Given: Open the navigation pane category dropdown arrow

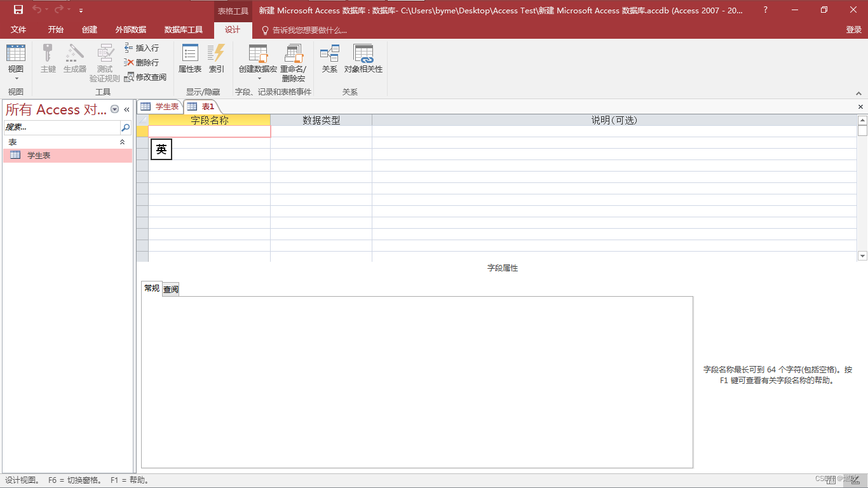Looking at the screenshot, I should pyautogui.click(x=115, y=109).
